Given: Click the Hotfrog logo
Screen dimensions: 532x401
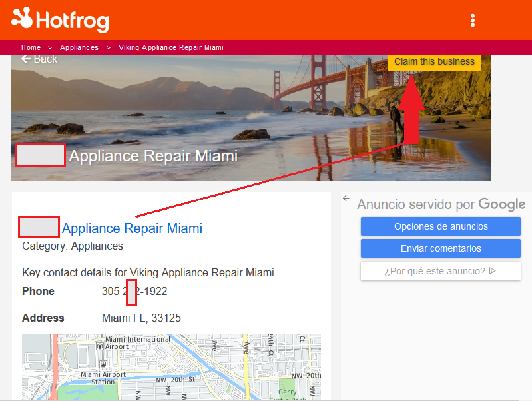Looking at the screenshot, I should coord(60,20).
